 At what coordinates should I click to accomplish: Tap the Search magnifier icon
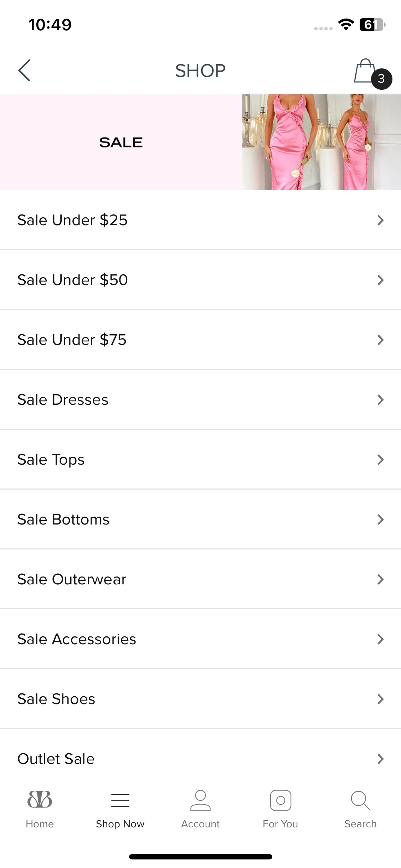[360, 800]
